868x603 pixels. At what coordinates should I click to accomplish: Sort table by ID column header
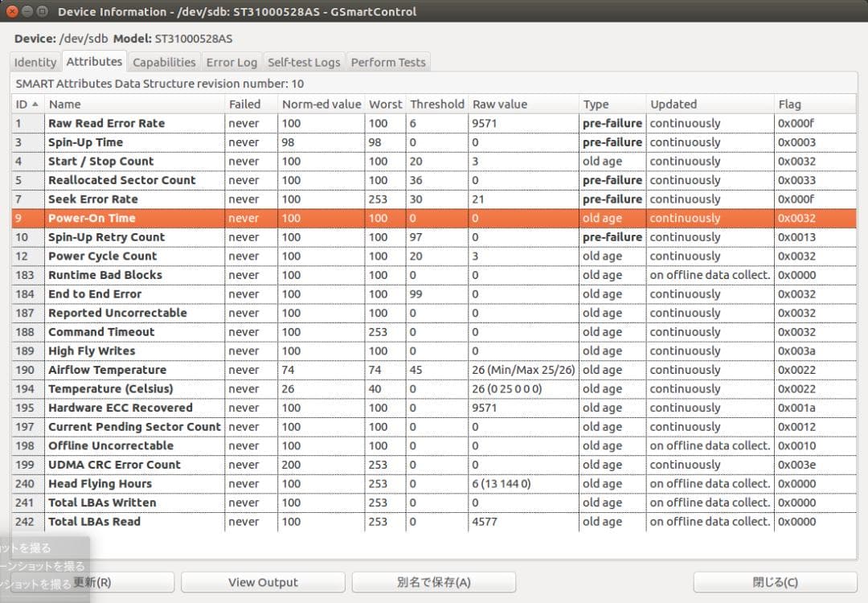point(27,105)
